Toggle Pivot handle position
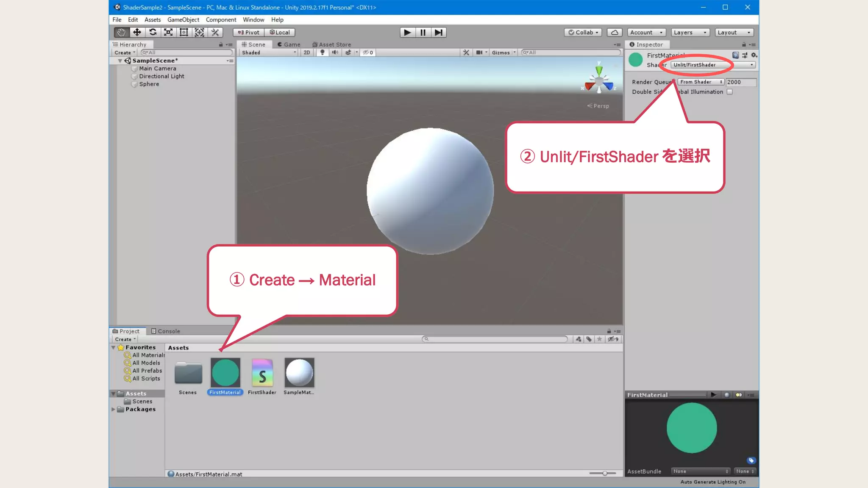 248,32
